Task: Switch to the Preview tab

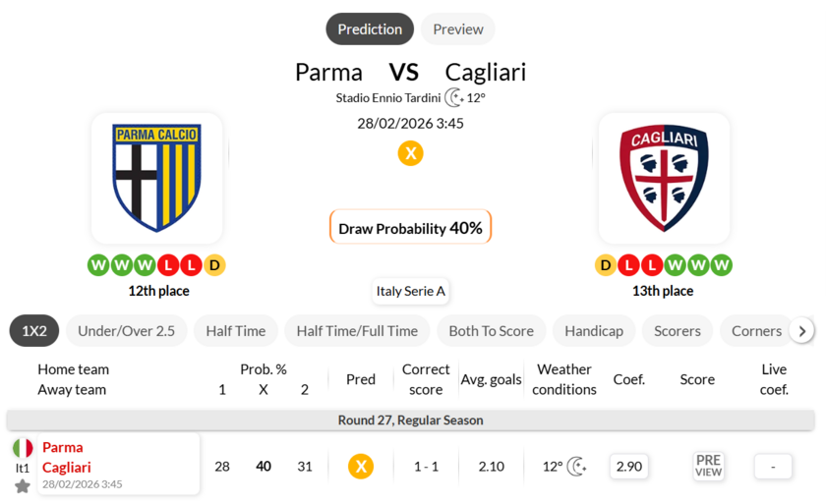Action: [x=457, y=29]
